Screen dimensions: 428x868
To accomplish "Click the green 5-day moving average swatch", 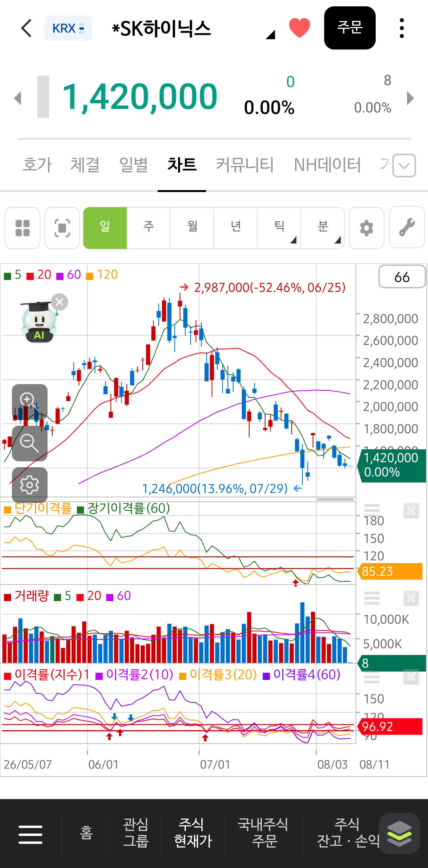I will point(8,276).
